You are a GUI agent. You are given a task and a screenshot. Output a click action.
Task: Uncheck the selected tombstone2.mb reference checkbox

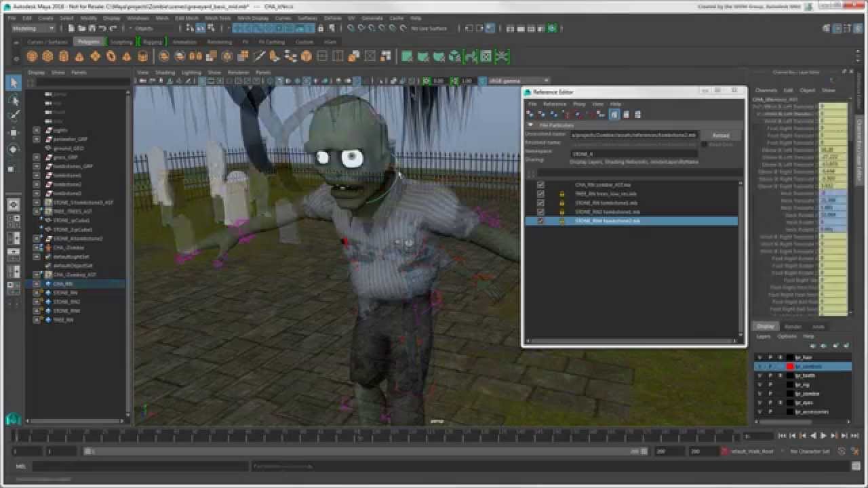click(540, 221)
